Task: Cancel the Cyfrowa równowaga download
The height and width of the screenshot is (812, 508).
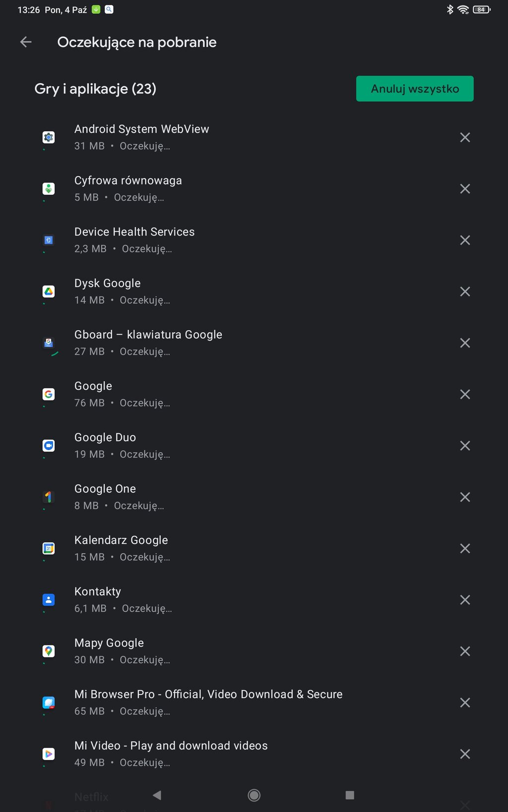Action: pos(465,189)
